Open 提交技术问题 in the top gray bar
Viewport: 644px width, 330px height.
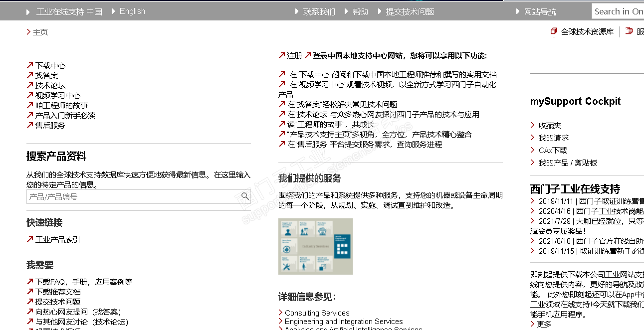(x=410, y=11)
